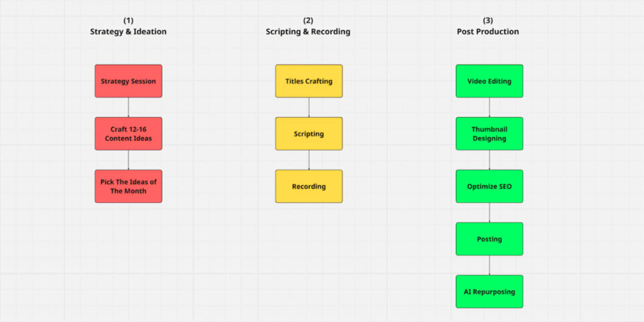
Task: Select the Pick The Ideas of The Month node
Action: 128,186
